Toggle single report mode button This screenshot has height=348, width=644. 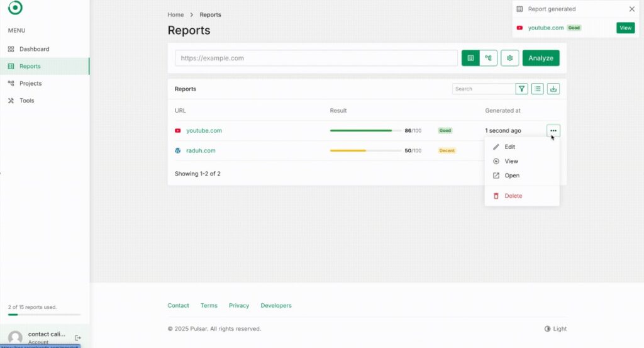(x=470, y=58)
